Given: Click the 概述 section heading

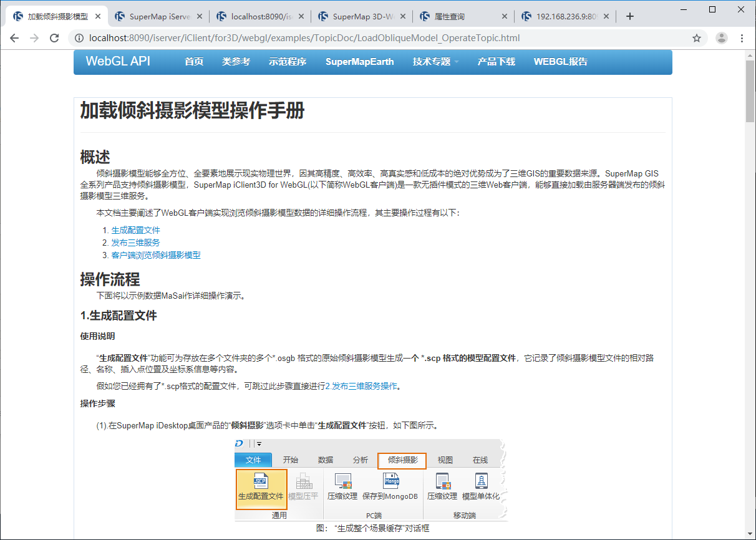Looking at the screenshot, I should click(95, 158).
